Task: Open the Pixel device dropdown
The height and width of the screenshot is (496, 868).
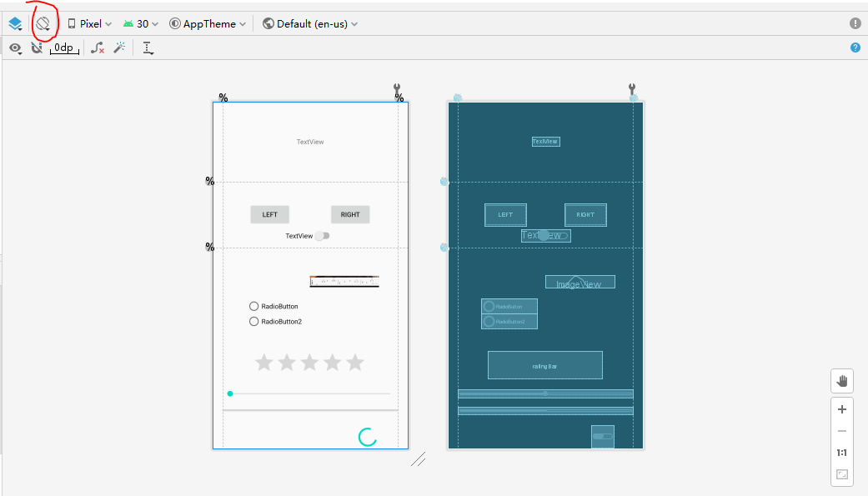Action: tap(90, 24)
